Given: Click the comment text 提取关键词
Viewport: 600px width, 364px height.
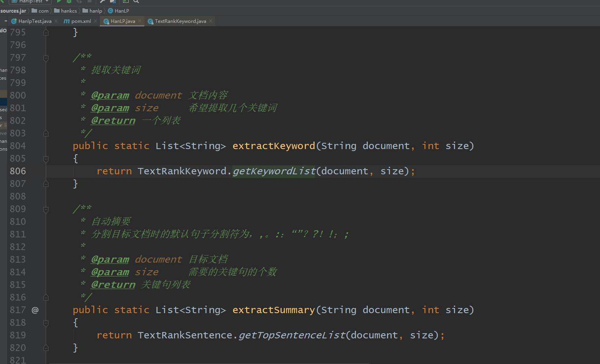Looking at the screenshot, I should (x=116, y=70).
